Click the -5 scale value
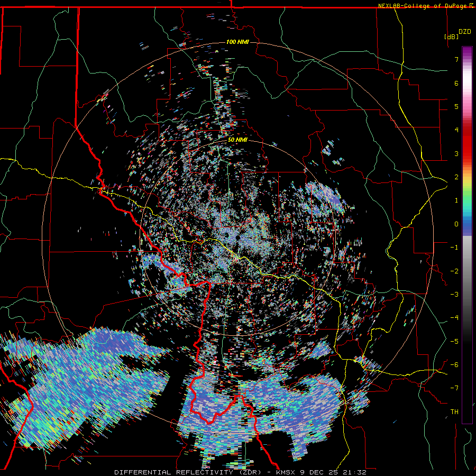The image size is (476, 476). pos(454,342)
